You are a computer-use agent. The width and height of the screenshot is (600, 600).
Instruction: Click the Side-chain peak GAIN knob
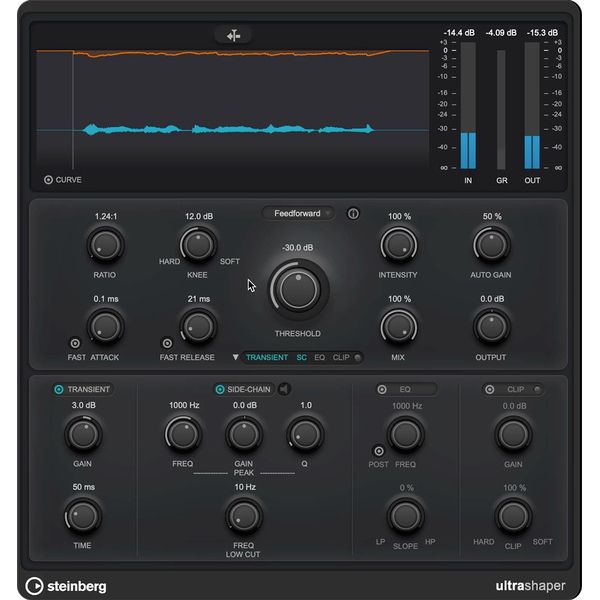(244, 434)
